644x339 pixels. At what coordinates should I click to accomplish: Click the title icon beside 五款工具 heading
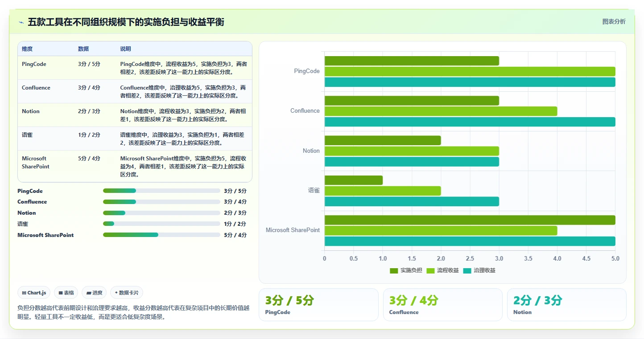pyautogui.click(x=21, y=22)
